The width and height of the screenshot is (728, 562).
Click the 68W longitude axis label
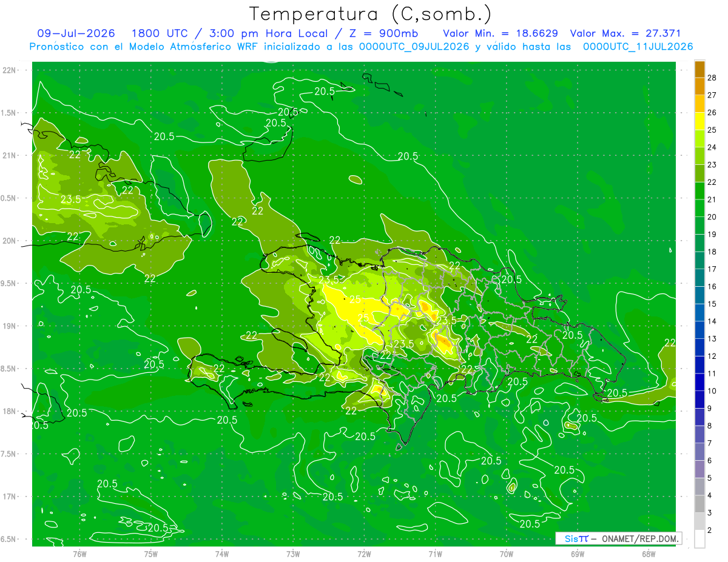tap(649, 554)
